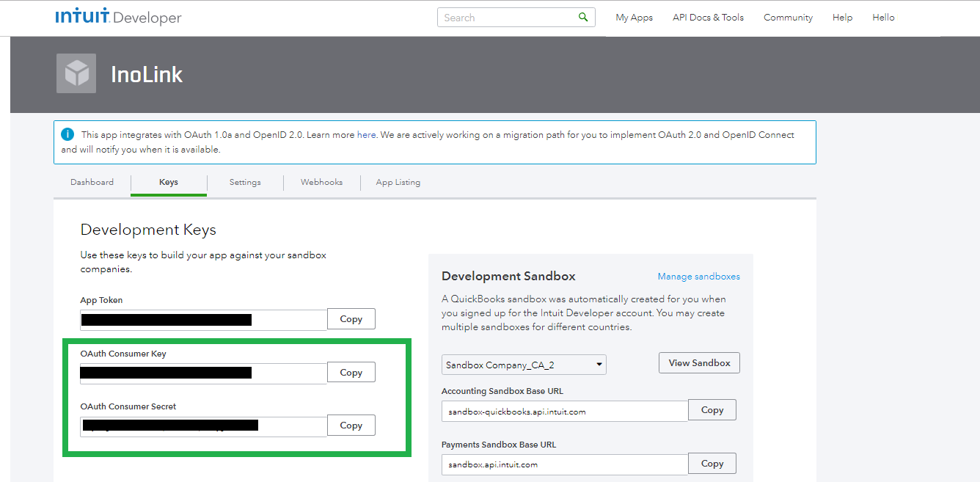The width and height of the screenshot is (980, 482).
Task: Click the App Token field
Action: pyautogui.click(x=203, y=320)
